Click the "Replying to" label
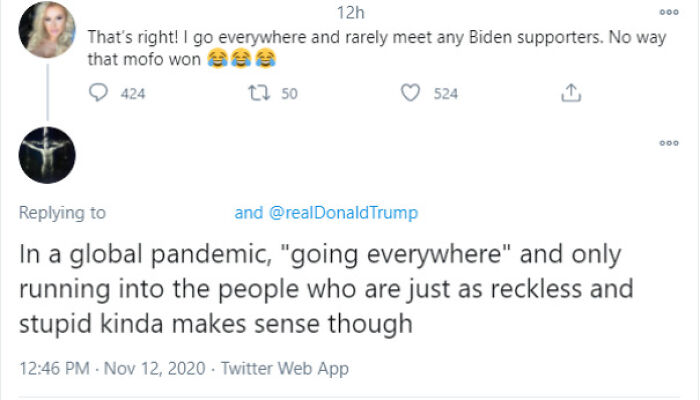This screenshot has width=700, height=400. coord(62,213)
